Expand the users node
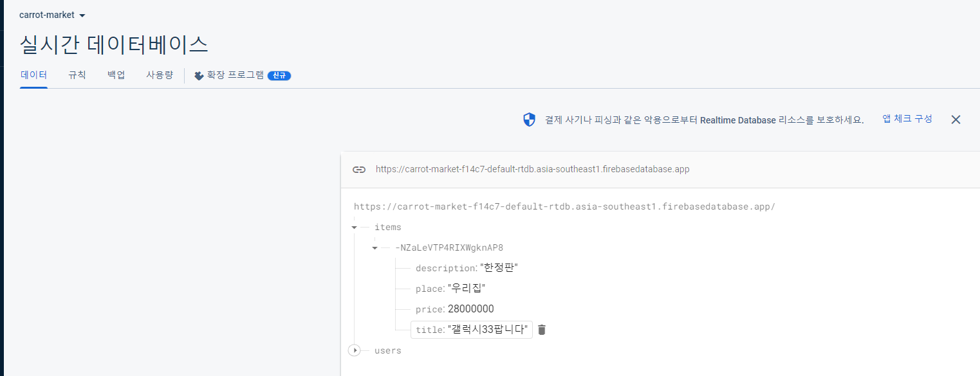Viewport: 980px width, 376px height. click(354, 350)
